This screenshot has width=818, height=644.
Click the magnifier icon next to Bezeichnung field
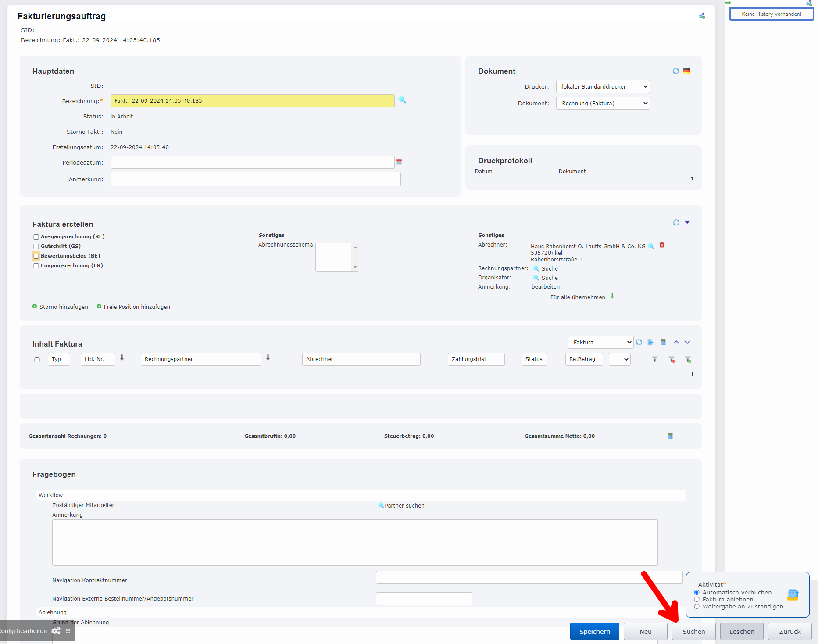click(x=402, y=100)
